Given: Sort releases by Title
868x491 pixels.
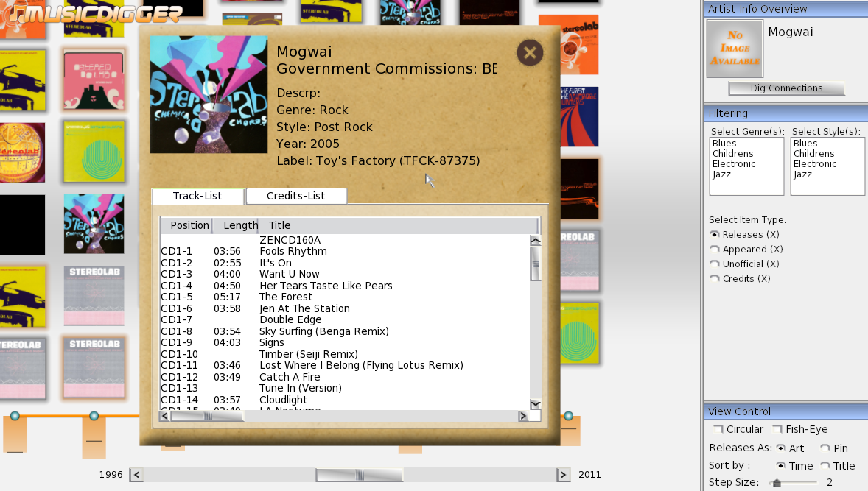Looking at the screenshot, I should tap(825, 466).
